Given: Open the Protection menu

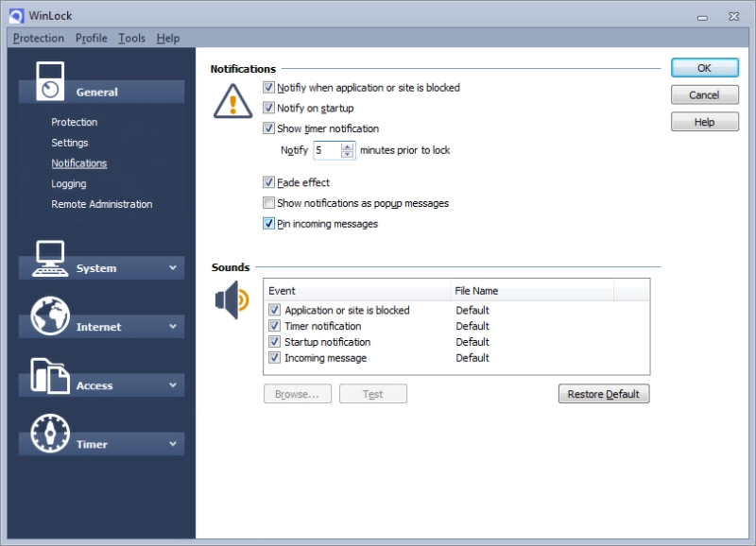Looking at the screenshot, I should [39, 38].
